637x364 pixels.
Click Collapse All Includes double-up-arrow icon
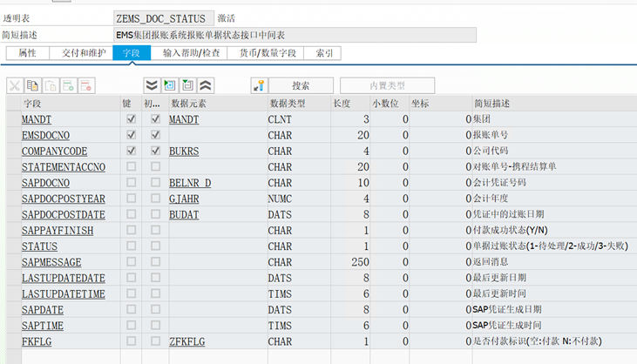click(x=206, y=85)
